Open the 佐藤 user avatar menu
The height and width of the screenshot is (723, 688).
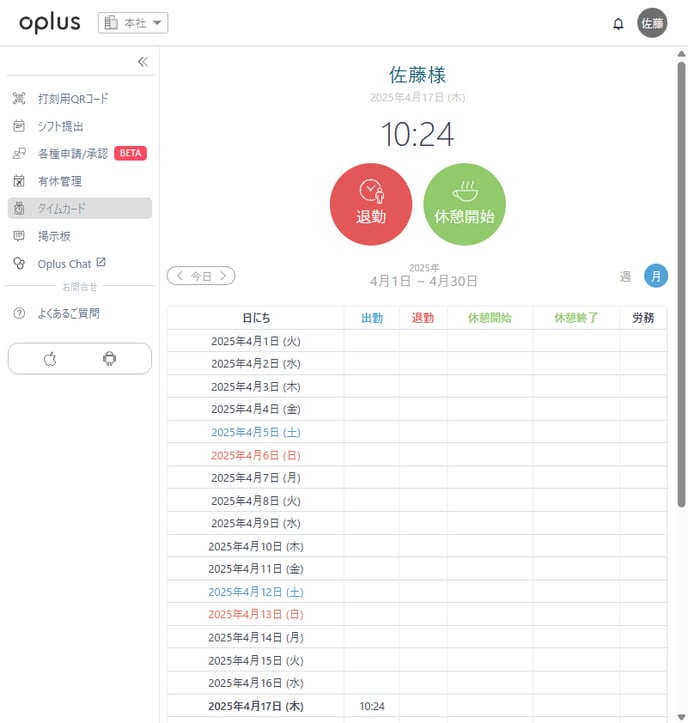point(652,23)
